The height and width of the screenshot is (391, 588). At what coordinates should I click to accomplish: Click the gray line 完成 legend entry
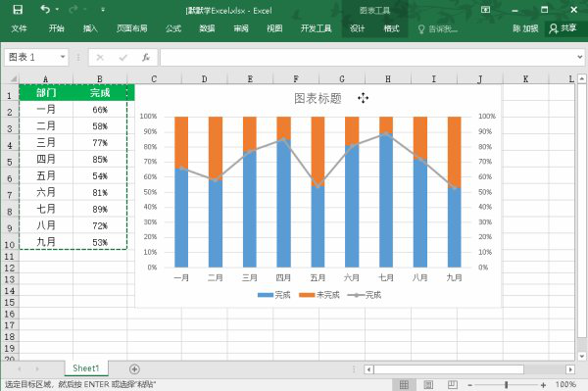(365, 295)
